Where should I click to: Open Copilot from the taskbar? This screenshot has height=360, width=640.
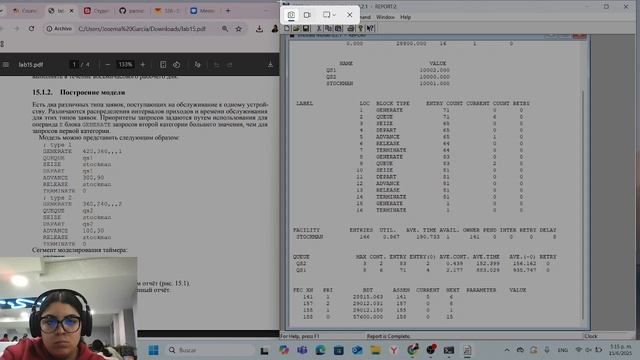pos(284,350)
